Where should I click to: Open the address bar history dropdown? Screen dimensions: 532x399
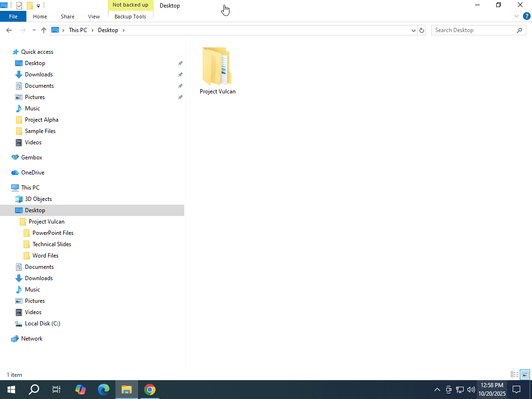point(413,30)
